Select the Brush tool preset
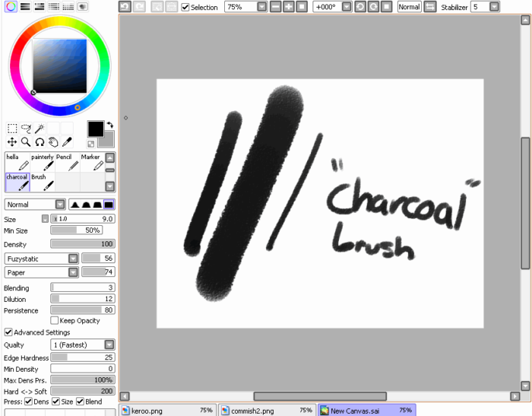 43,182
